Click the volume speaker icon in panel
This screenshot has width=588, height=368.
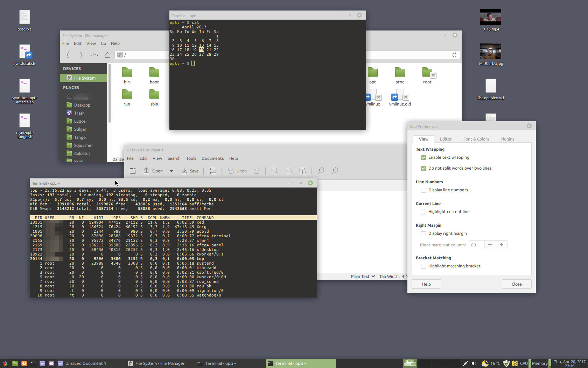click(x=474, y=363)
